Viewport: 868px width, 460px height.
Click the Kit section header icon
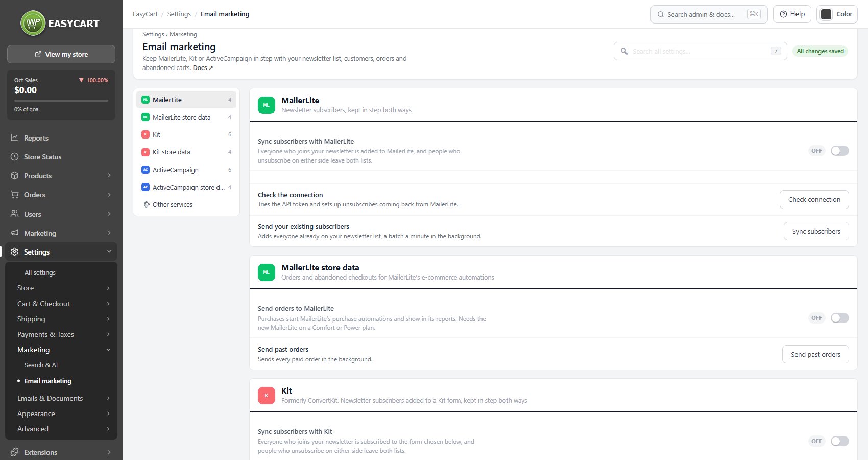pos(267,396)
